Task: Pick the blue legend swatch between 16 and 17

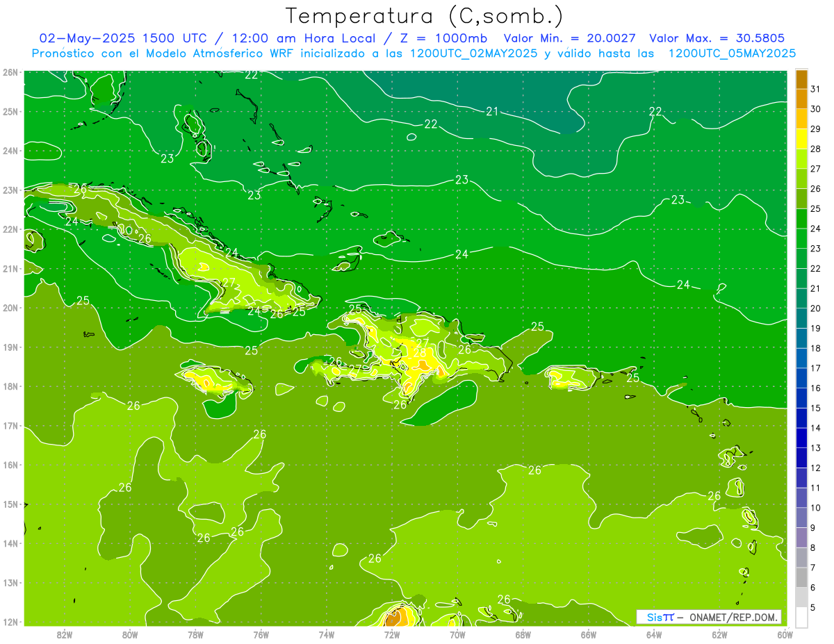Action: click(801, 379)
